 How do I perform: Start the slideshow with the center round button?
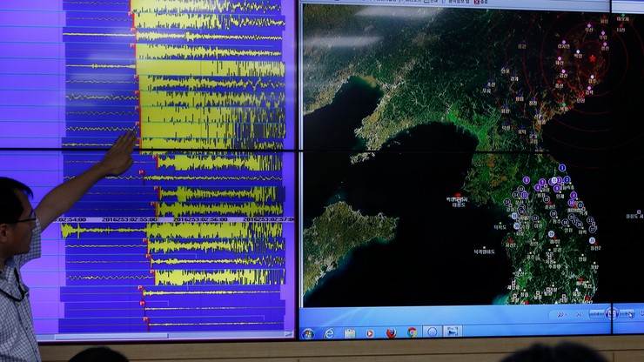pos(612,314)
